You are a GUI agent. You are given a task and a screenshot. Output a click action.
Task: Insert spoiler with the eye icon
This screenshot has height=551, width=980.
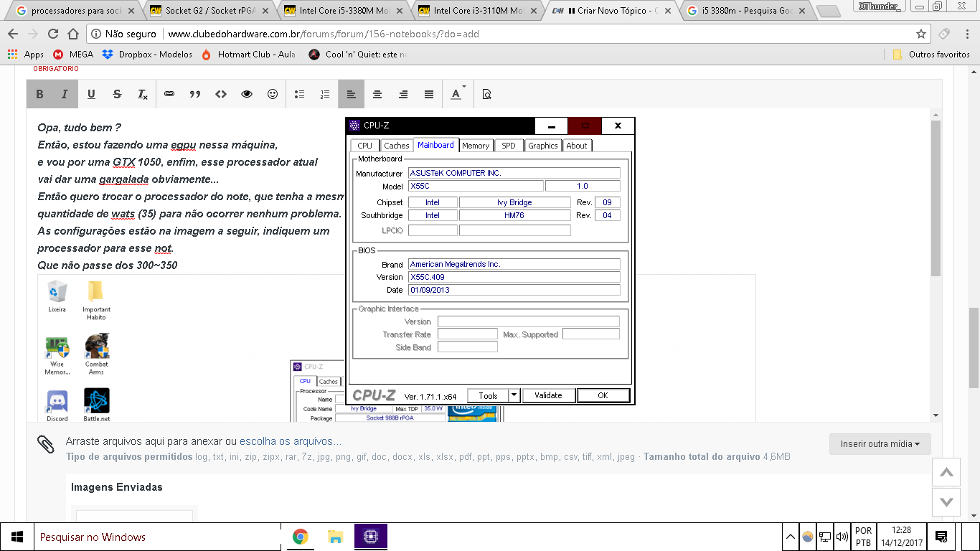(x=247, y=94)
